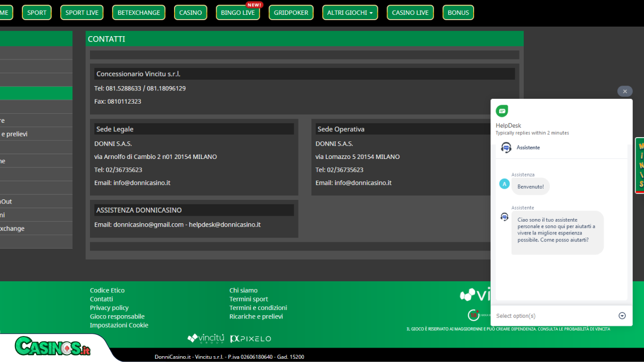This screenshot has height=362, width=644.
Task: Go to GRIDPOKER page
Action: pos(291,13)
